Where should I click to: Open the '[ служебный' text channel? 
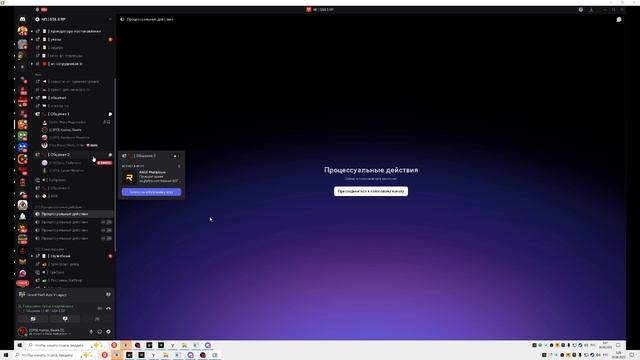tap(73, 256)
